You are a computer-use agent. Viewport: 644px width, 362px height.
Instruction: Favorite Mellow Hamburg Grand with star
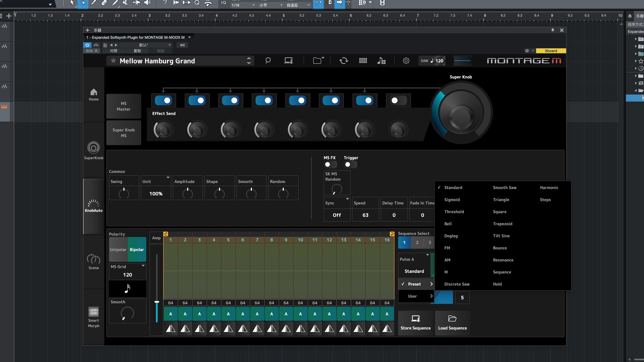coord(113,61)
